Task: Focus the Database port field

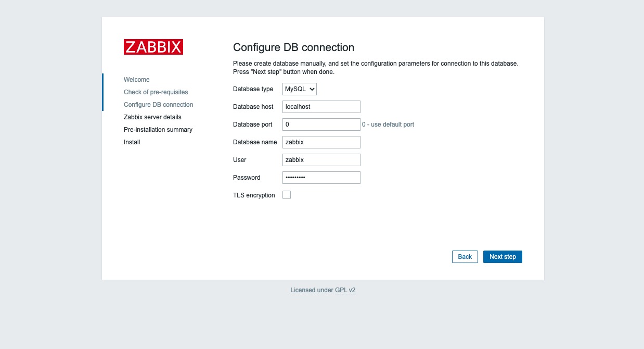Action: (321, 124)
